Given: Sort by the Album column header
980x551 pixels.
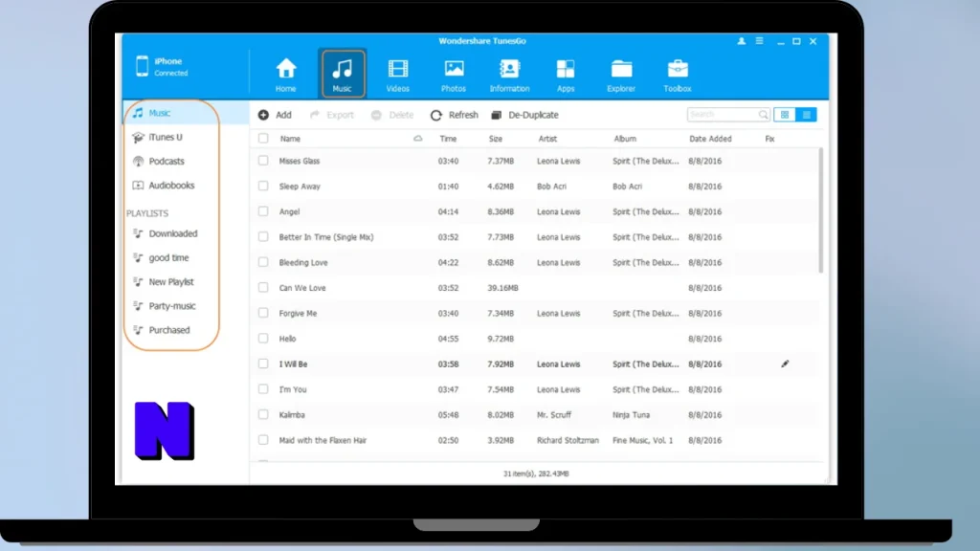Looking at the screenshot, I should [x=625, y=139].
